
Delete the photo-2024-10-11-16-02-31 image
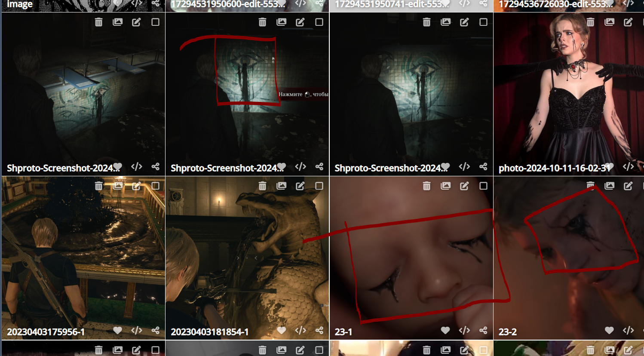coord(590,22)
